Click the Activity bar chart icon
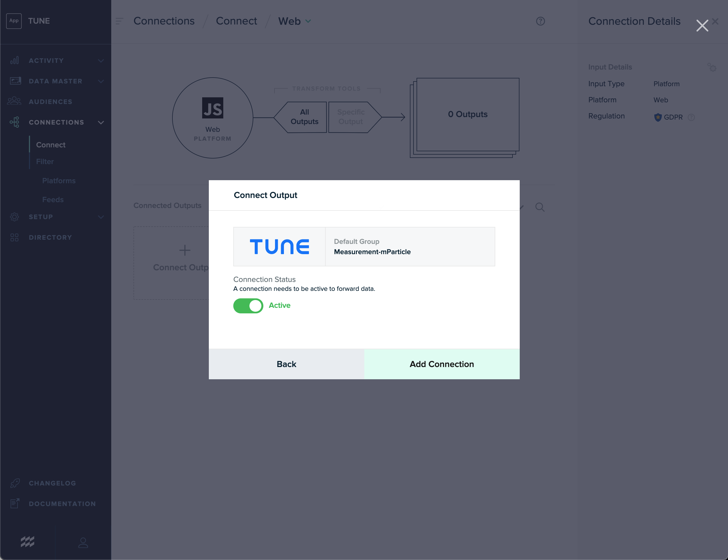Image resolution: width=728 pixels, height=560 pixels. coord(14,61)
